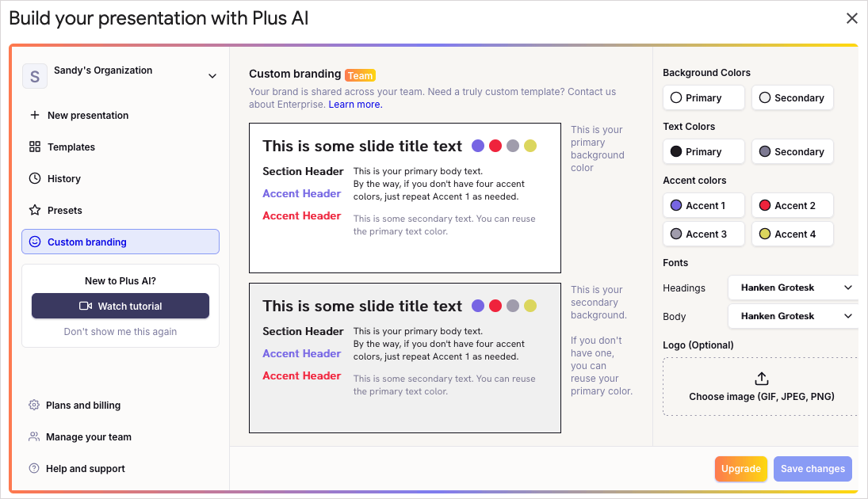868x499 pixels.
Task: Click the Watch tutorial button
Action: click(x=120, y=306)
